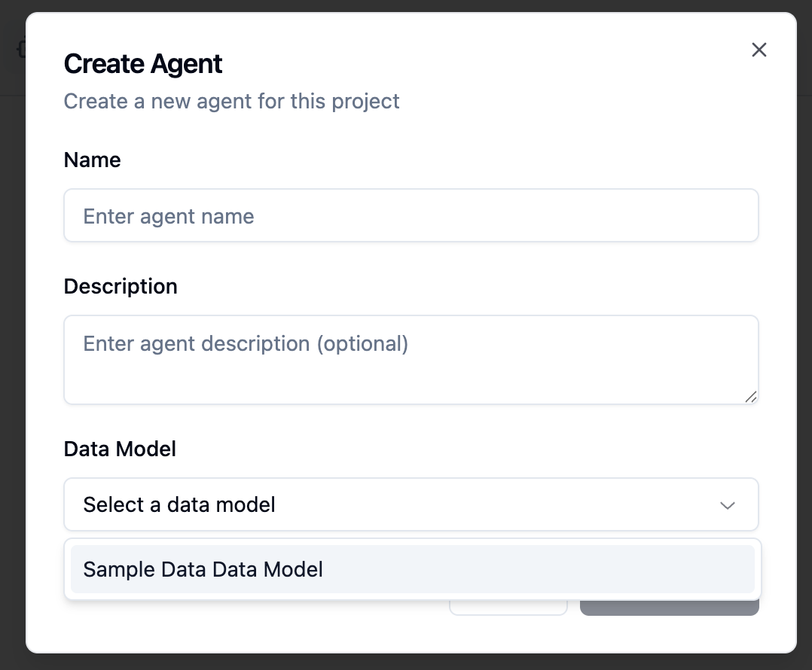Open the "Select a data model" dropdown
This screenshot has width=812, height=670.
coord(411,504)
